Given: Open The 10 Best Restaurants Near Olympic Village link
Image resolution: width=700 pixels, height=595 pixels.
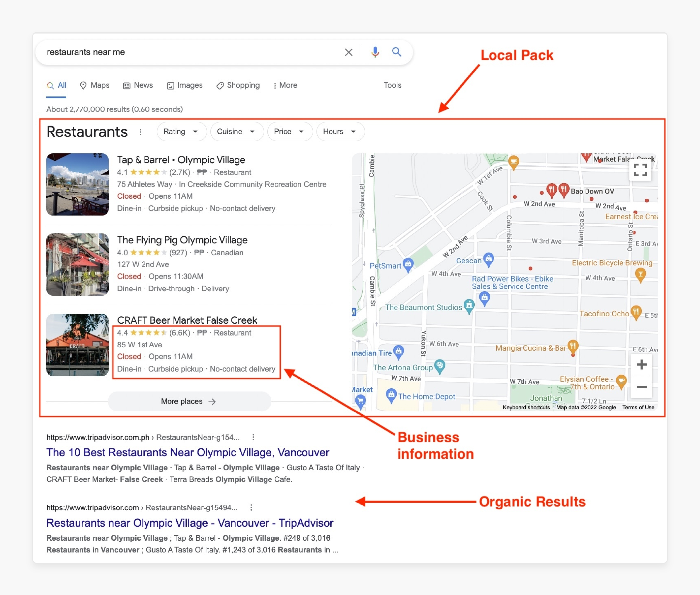Looking at the screenshot, I should [x=188, y=453].
